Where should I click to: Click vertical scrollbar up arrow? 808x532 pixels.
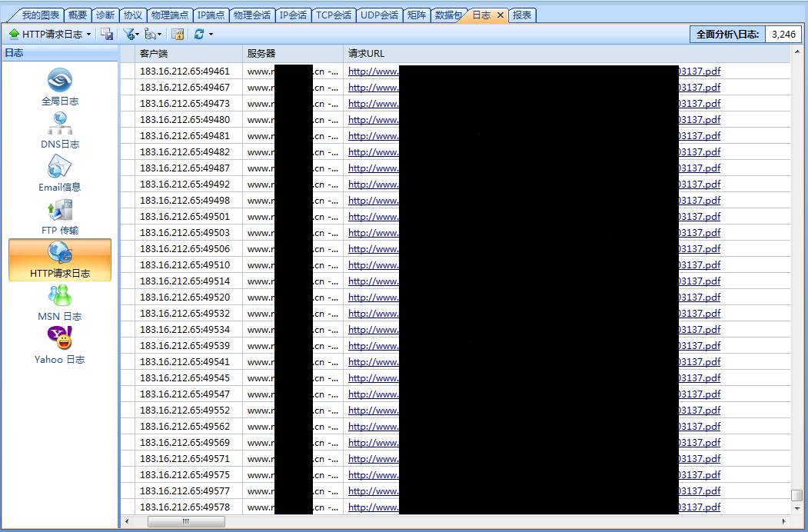[797, 52]
